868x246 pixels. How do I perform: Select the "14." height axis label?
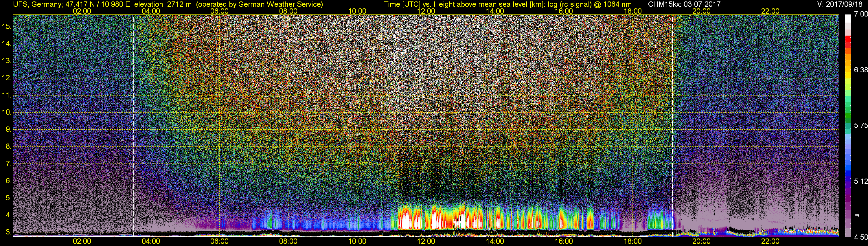[7, 44]
